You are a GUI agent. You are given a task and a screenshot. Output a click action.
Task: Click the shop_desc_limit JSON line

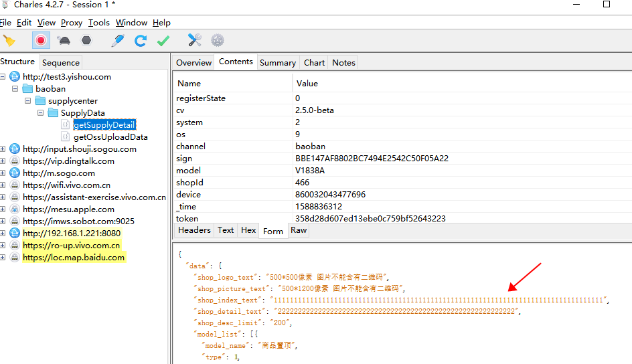coord(242,323)
